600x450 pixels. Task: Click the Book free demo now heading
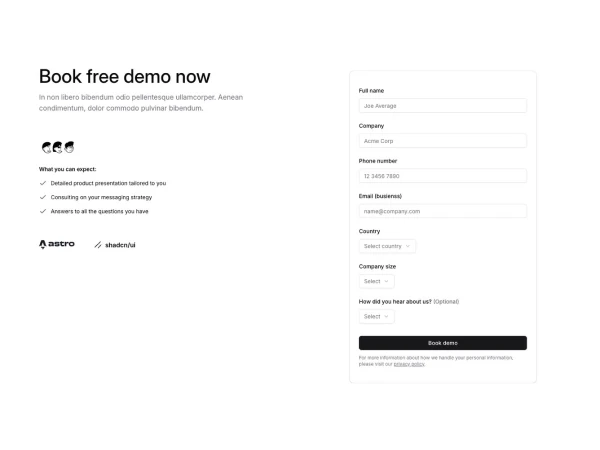tap(125, 77)
